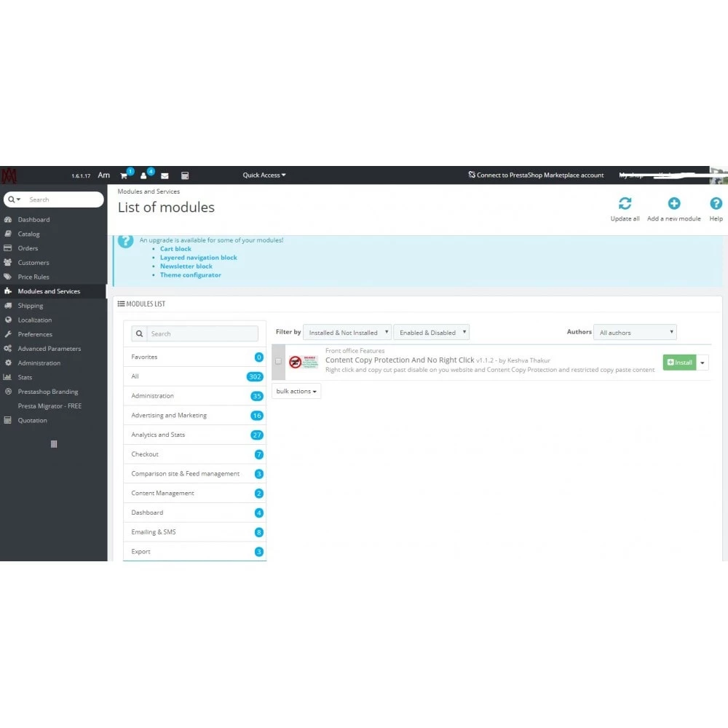Select Advertising and Marketing category
Viewport: 728px width, 728px height.
pyautogui.click(x=194, y=416)
